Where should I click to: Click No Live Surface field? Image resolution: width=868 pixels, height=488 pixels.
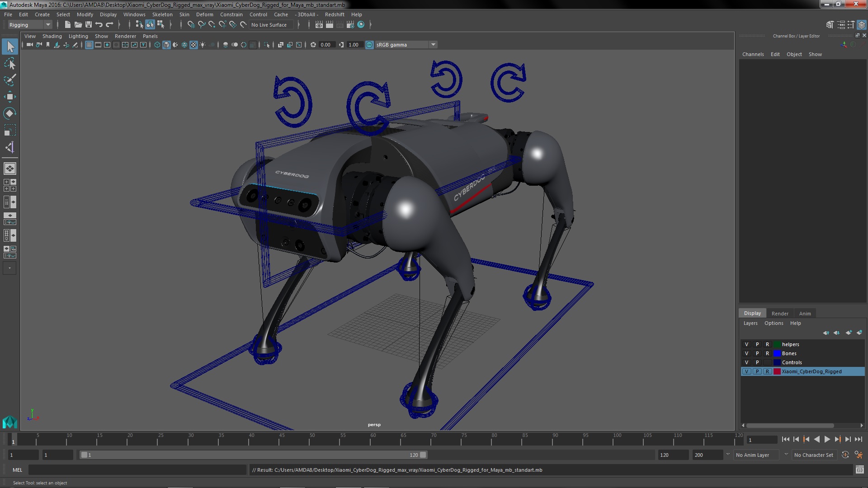click(x=271, y=25)
